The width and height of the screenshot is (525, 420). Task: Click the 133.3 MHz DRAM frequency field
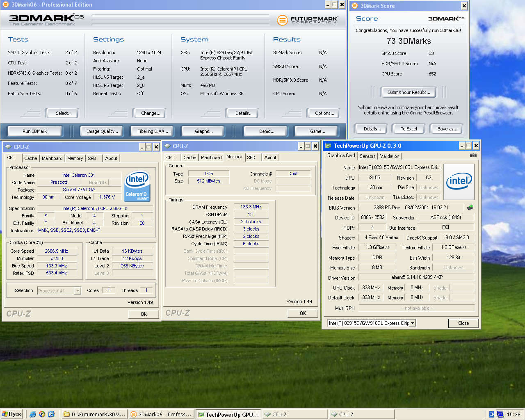pos(251,207)
